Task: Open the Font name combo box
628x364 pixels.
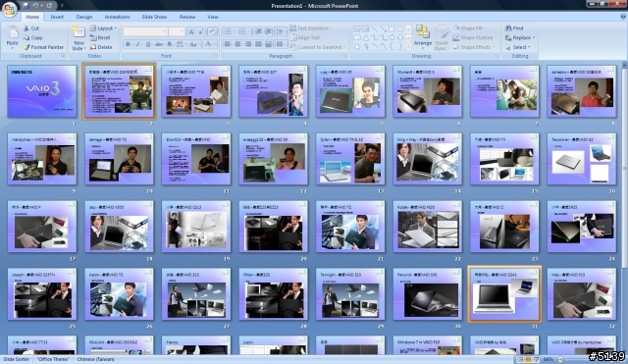Action: 145,31
